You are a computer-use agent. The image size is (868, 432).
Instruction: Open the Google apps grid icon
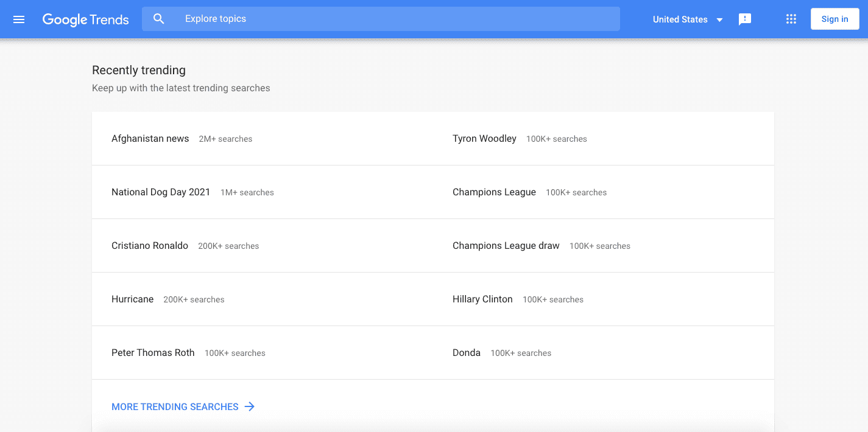pos(791,19)
